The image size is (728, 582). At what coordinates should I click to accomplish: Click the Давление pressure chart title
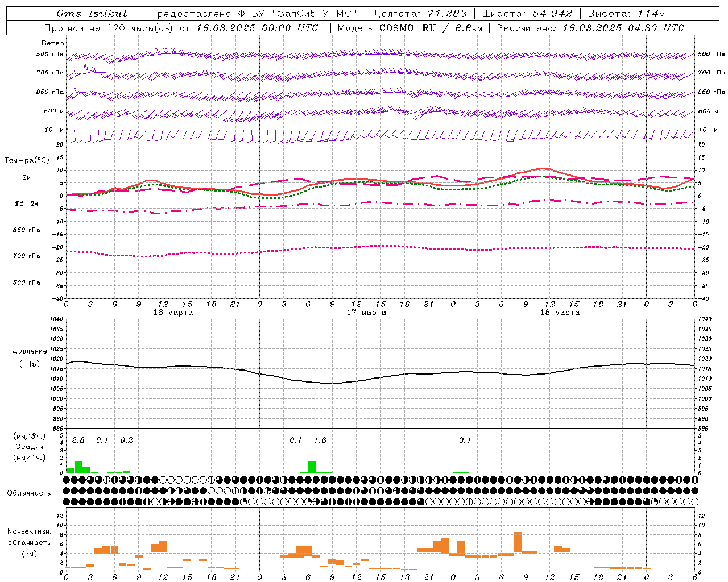tap(29, 351)
